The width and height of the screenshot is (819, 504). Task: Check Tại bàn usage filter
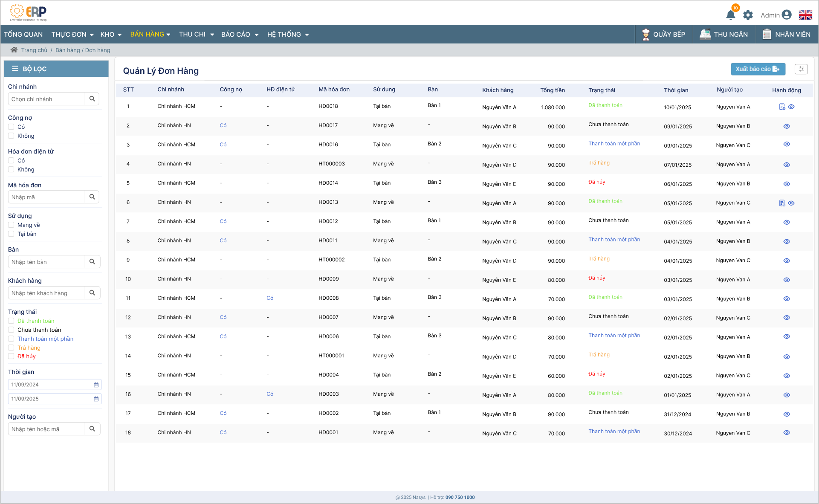11,234
